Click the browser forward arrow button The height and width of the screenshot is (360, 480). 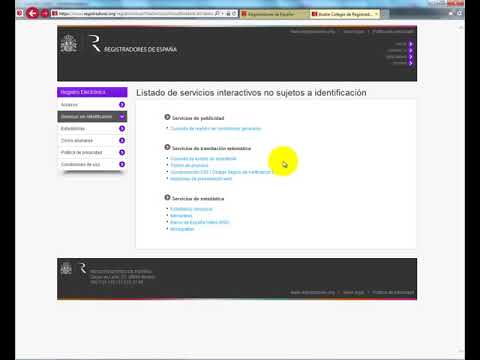[x=44, y=14]
